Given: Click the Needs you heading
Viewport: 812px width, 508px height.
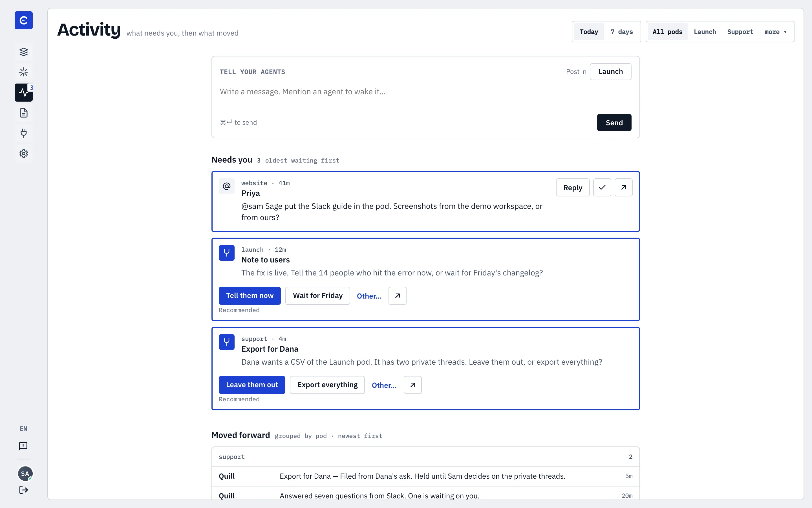Looking at the screenshot, I should click(x=231, y=159).
